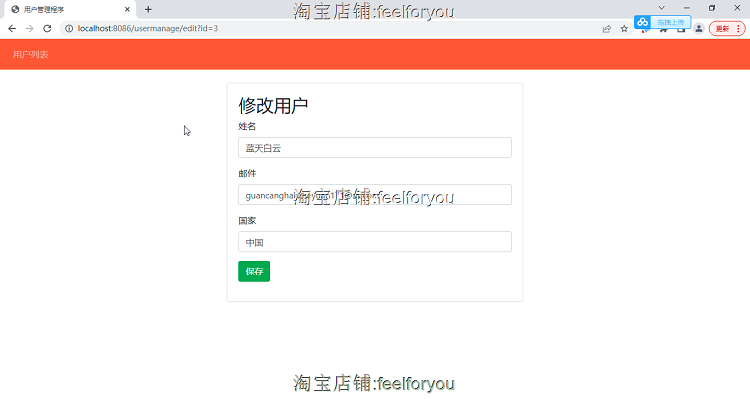
Task: Open the user profile avatar
Action: click(x=699, y=29)
